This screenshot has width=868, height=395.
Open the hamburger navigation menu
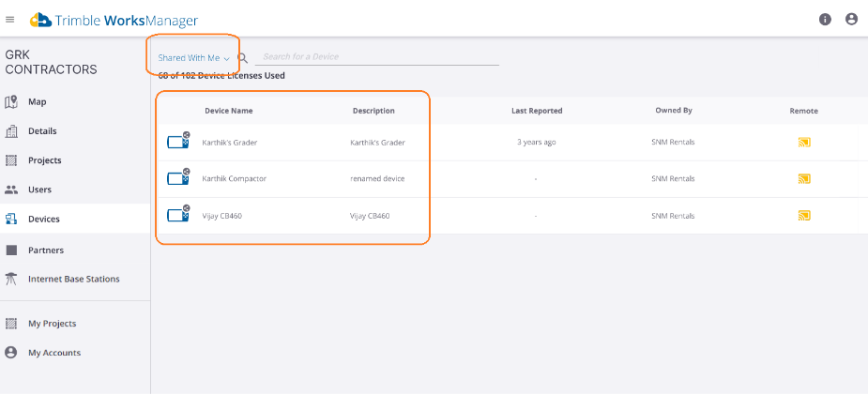pos(9,20)
